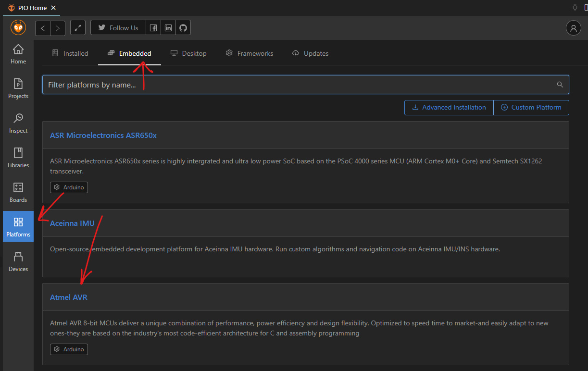The height and width of the screenshot is (371, 588).
Task: Open Inspect in the sidebar
Action: [x=18, y=123]
